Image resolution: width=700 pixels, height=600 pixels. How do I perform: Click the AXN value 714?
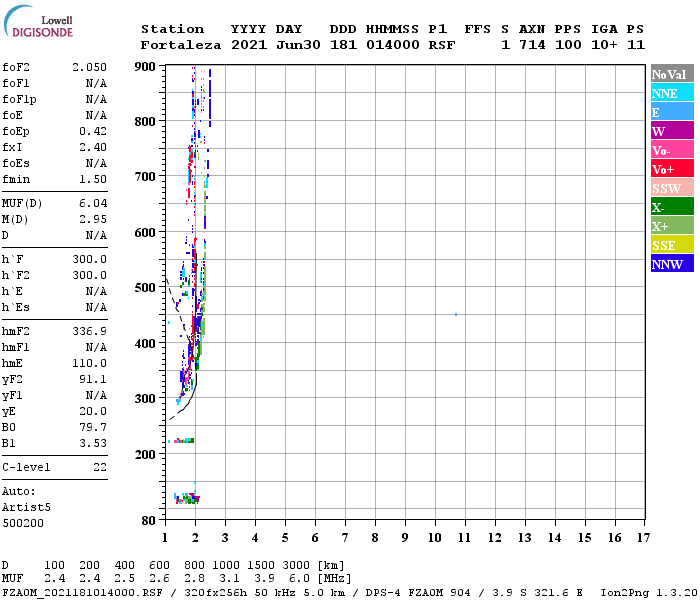pos(532,45)
